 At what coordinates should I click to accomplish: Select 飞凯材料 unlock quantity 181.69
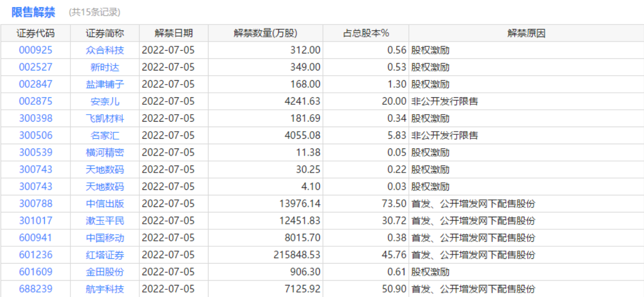point(305,118)
